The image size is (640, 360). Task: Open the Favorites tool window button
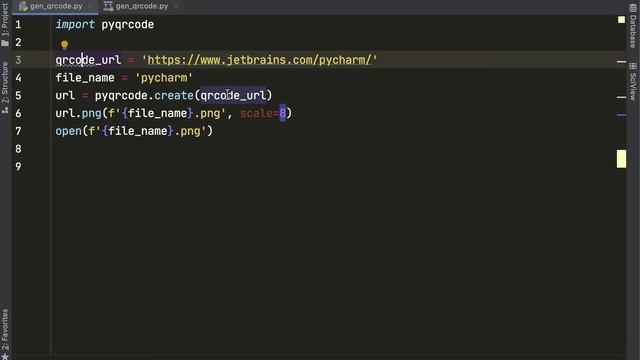[x=5, y=334]
